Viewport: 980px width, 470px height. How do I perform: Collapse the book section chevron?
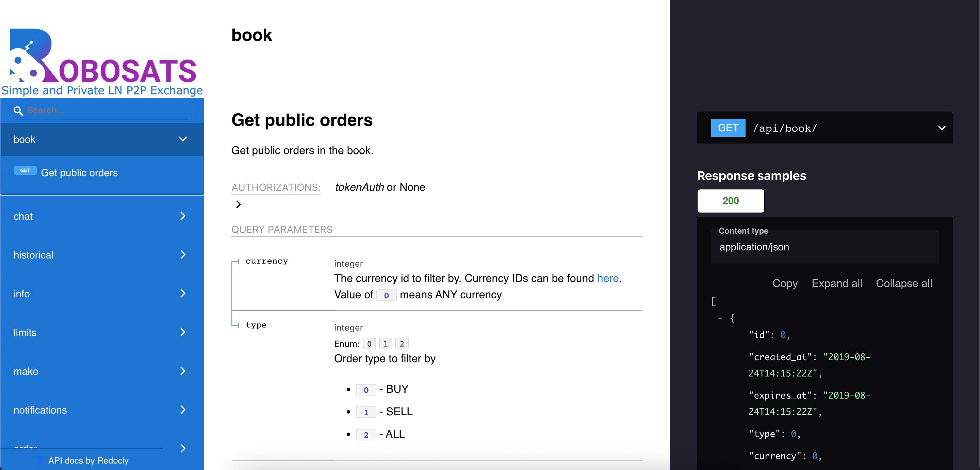(x=183, y=139)
